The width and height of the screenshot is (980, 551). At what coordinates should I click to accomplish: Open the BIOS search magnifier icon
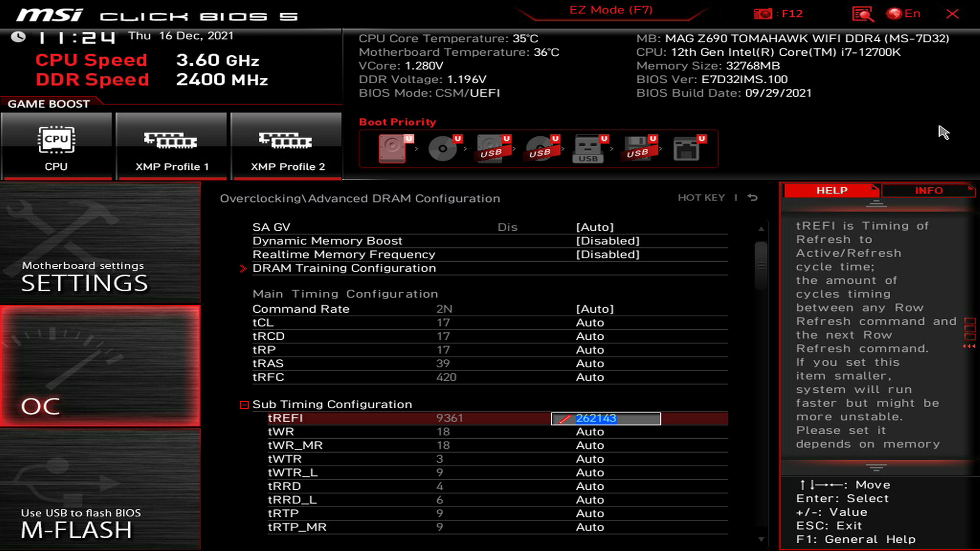tap(863, 14)
